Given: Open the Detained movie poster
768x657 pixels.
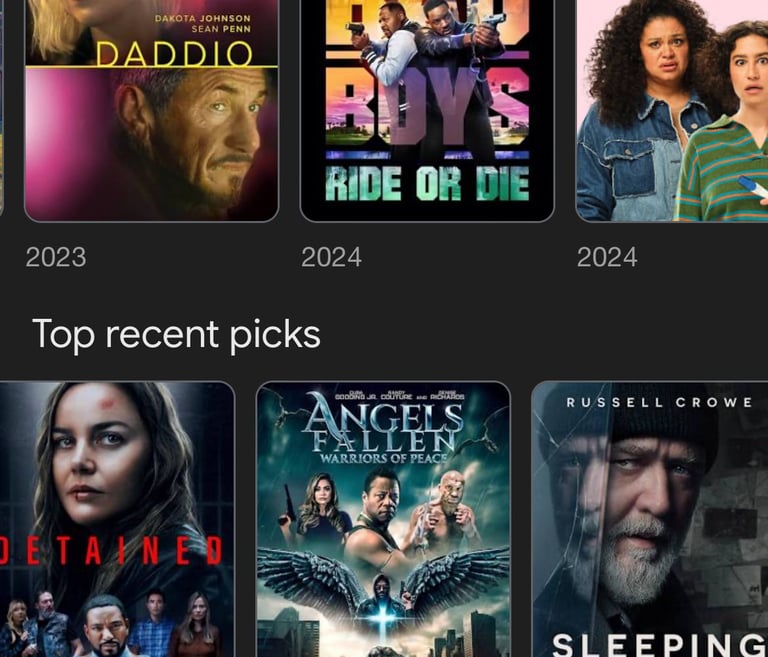Looking at the screenshot, I should (x=117, y=519).
